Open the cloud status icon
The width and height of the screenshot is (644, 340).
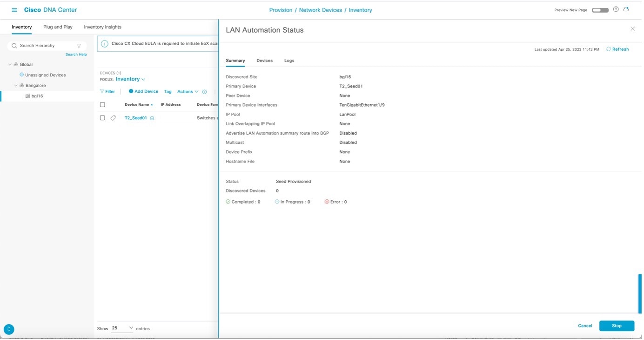pos(626,9)
